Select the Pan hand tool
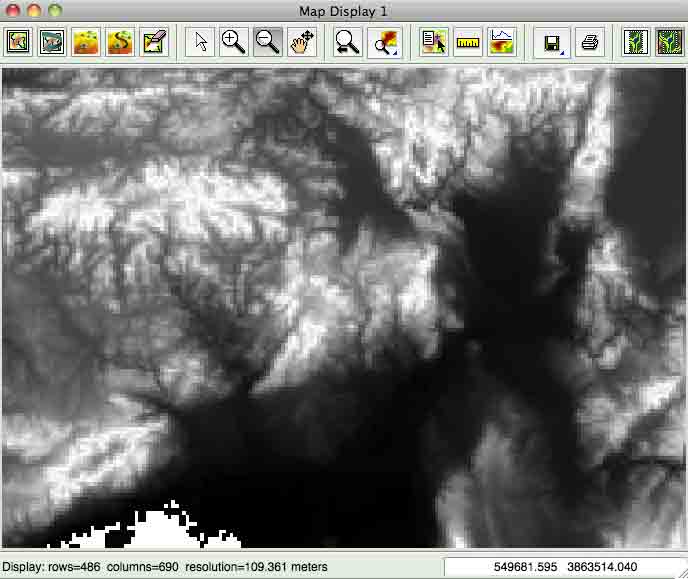 [x=302, y=42]
